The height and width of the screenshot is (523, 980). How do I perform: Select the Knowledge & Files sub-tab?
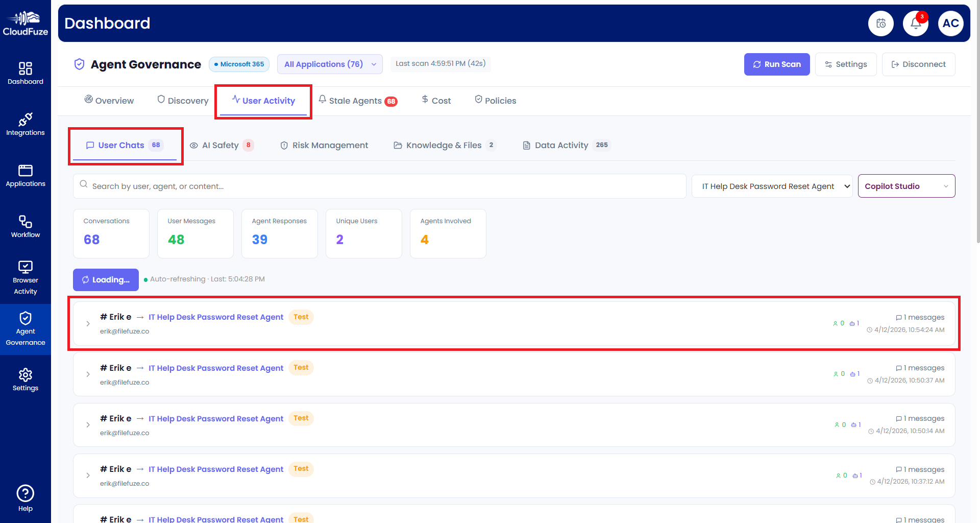pyautogui.click(x=445, y=145)
